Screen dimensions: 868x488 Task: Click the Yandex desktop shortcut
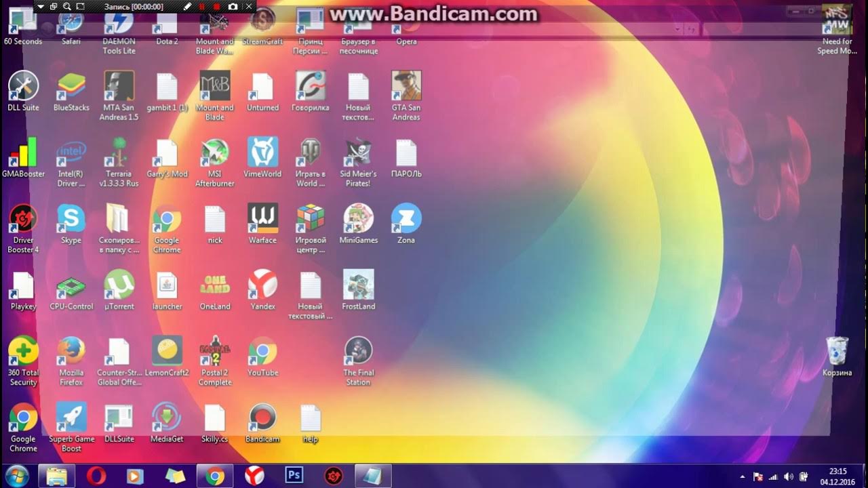click(x=262, y=290)
